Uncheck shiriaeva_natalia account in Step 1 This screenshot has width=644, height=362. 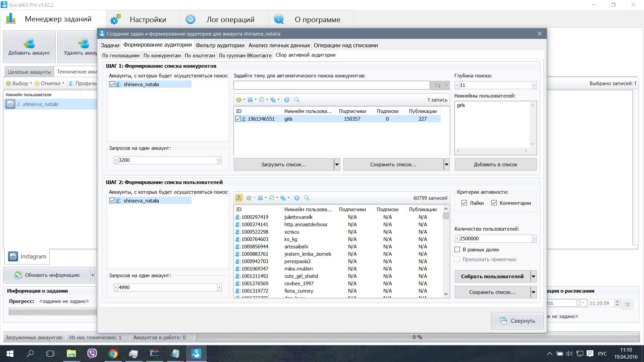[x=112, y=84]
